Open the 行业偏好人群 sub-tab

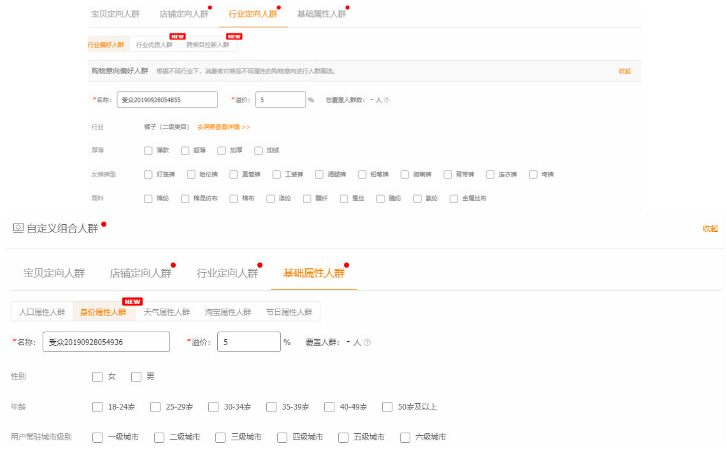tap(106, 45)
